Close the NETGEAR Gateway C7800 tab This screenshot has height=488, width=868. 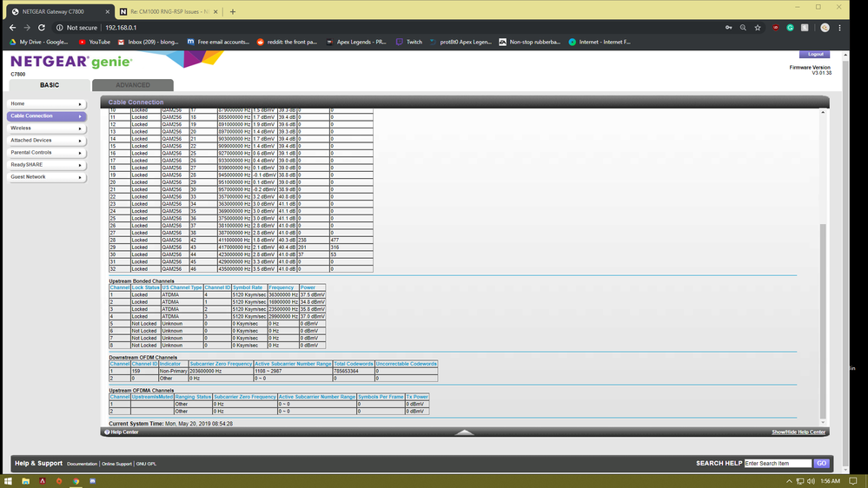point(108,11)
